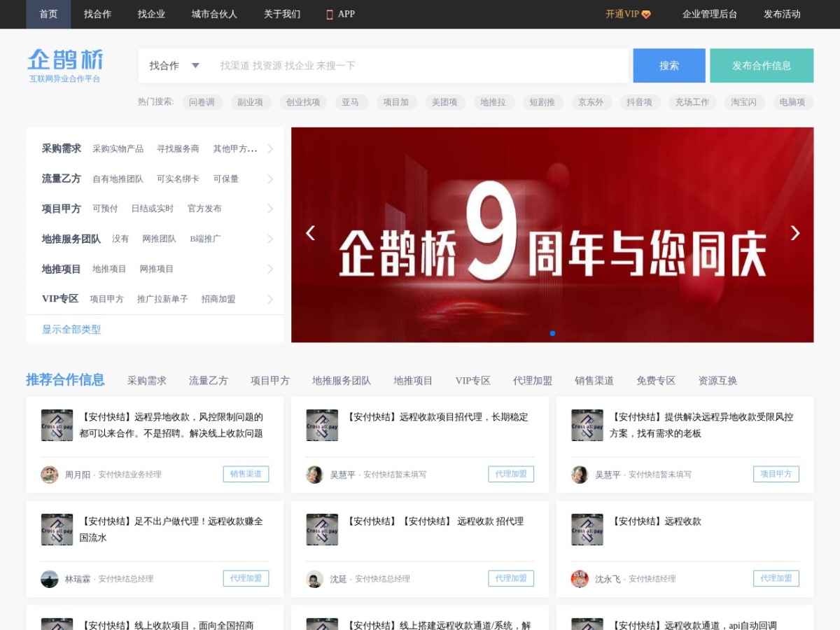Select the 免费专区 tab
840x630 pixels.
pyautogui.click(x=656, y=381)
